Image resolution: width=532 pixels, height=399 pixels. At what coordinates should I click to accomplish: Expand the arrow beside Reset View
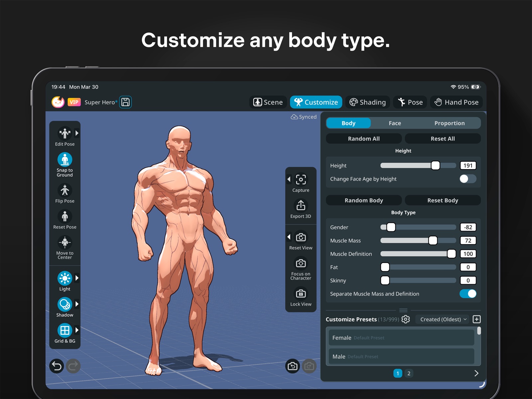click(x=289, y=237)
